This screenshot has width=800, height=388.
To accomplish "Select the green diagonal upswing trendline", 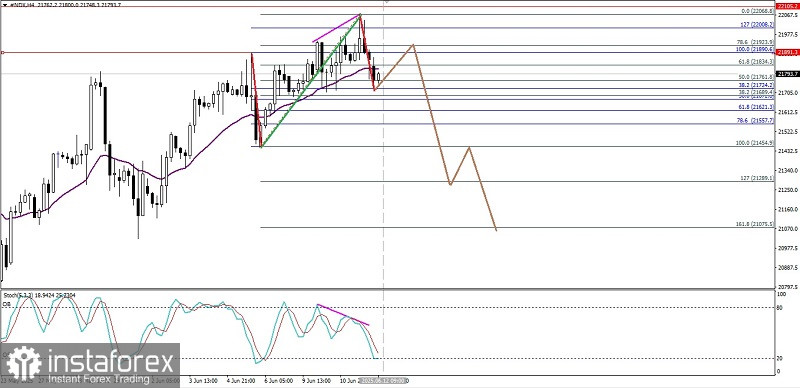I will click(x=311, y=81).
